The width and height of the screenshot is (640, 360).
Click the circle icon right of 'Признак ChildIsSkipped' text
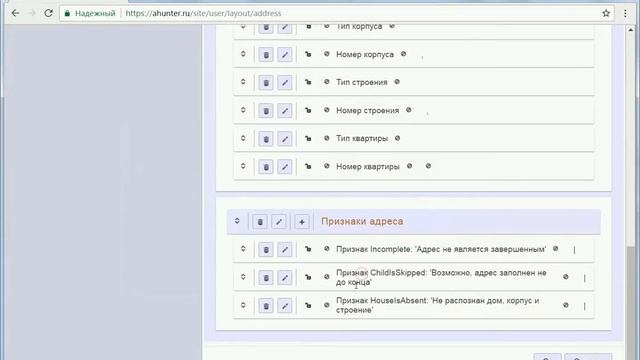(x=566, y=277)
